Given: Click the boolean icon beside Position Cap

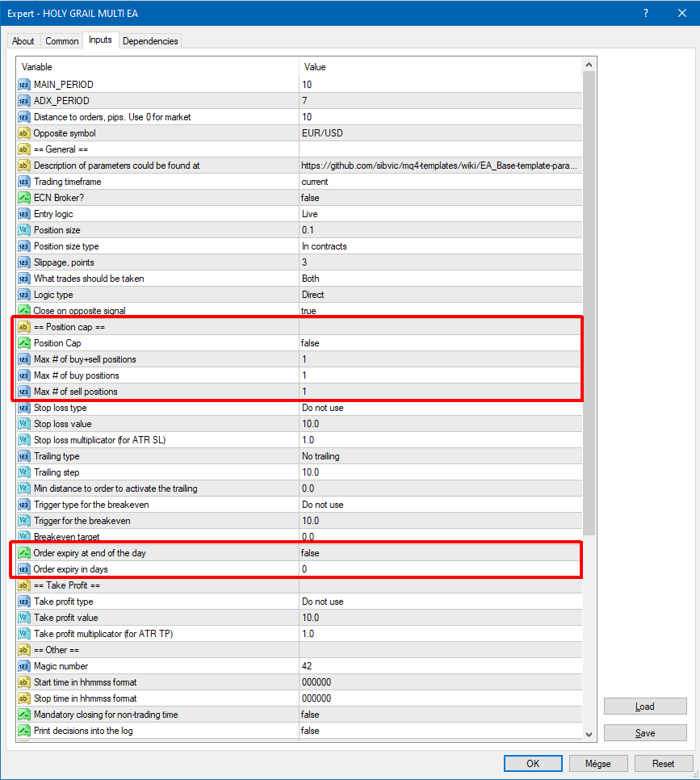Looking at the screenshot, I should click(x=24, y=343).
